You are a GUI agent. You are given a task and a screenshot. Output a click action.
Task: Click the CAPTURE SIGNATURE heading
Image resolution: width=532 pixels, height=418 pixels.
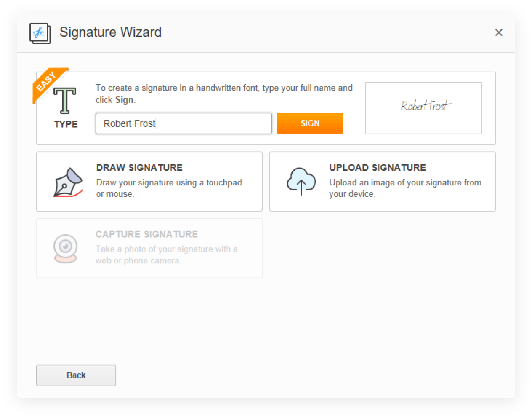point(147,234)
